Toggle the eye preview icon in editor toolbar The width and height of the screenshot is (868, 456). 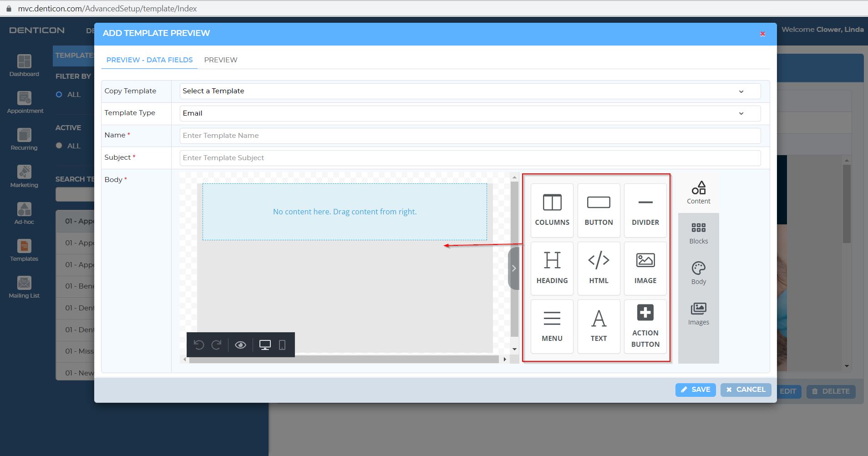241,345
